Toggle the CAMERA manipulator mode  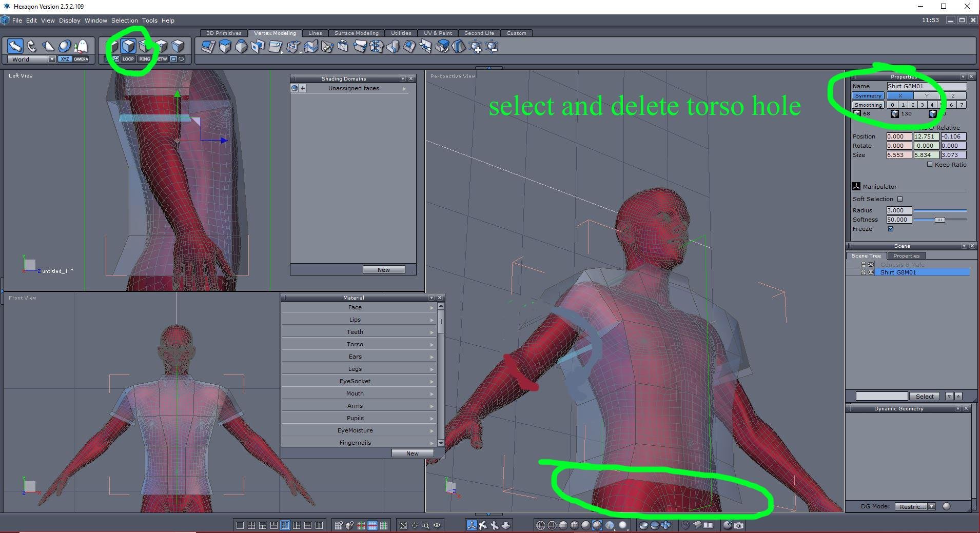pos(81,59)
